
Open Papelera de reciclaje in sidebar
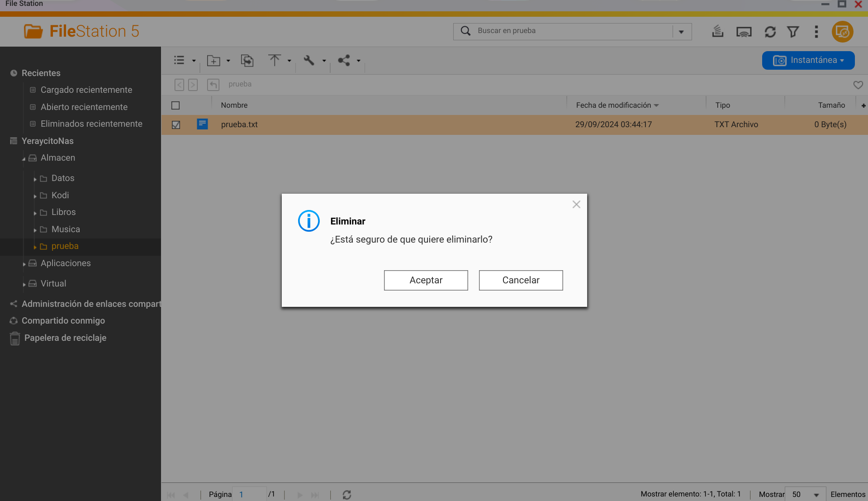coord(65,338)
